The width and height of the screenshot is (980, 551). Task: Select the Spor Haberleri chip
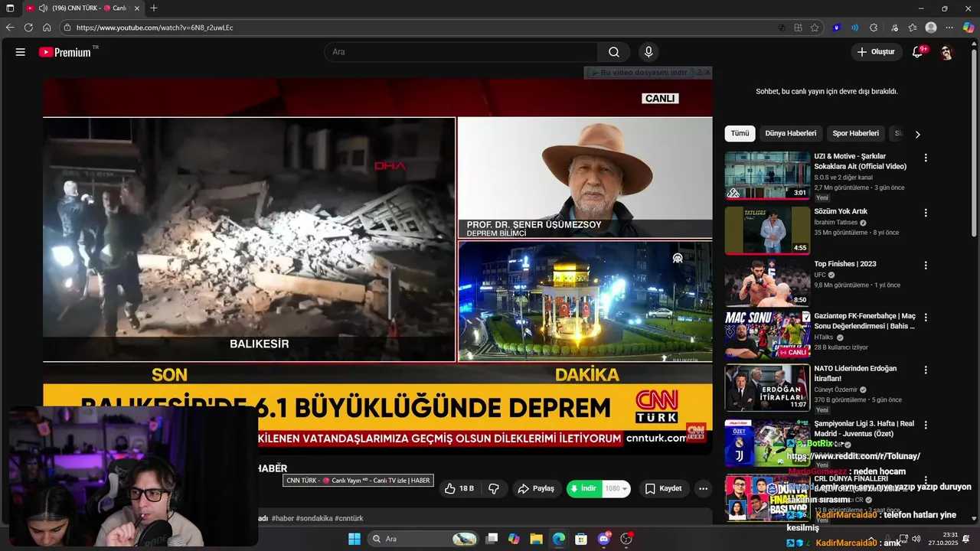tap(855, 133)
